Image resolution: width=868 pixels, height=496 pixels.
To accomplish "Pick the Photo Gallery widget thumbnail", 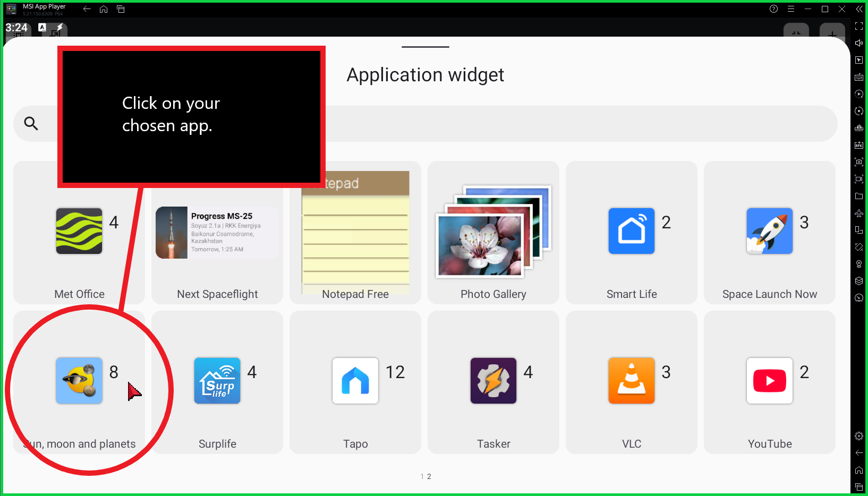I will pyautogui.click(x=493, y=232).
